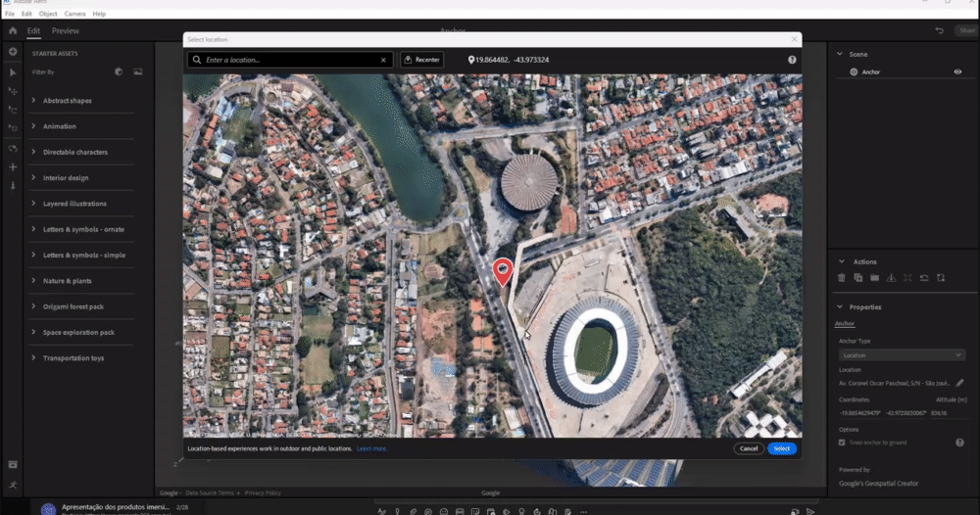Open the Privacy Policy link

[x=263, y=493]
